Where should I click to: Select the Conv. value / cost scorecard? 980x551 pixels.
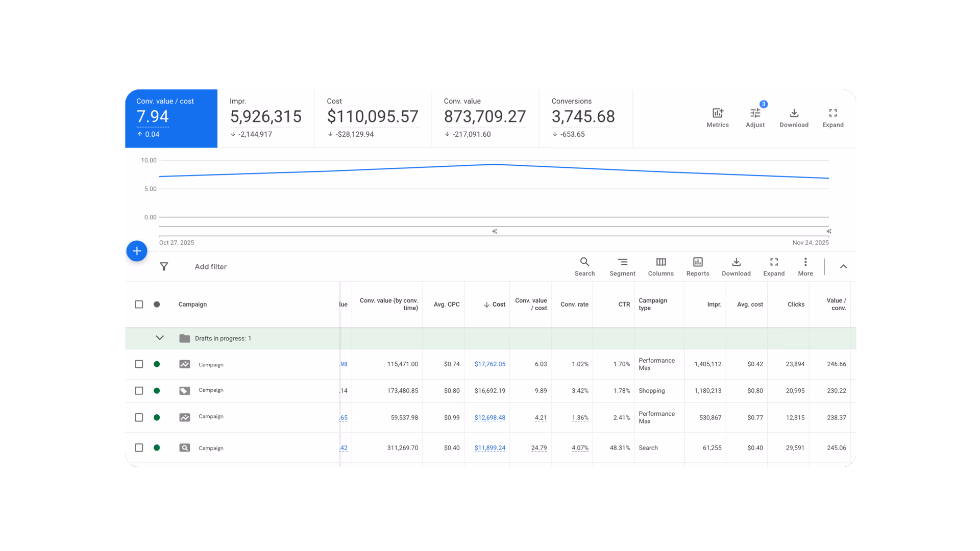[171, 118]
